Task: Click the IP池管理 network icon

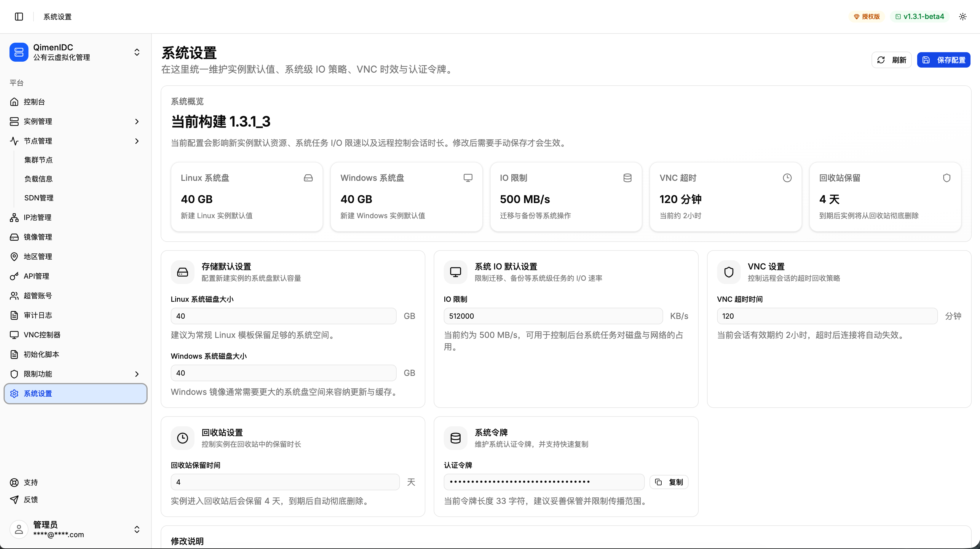Action: pyautogui.click(x=14, y=217)
